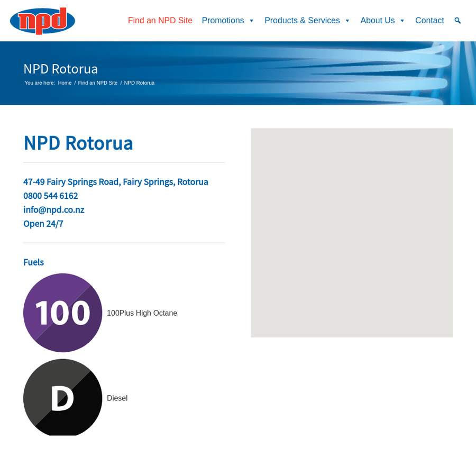Click the Fairy Springs Road address link
Image resolution: width=476 pixels, height=476 pixels.
[115, 181]
